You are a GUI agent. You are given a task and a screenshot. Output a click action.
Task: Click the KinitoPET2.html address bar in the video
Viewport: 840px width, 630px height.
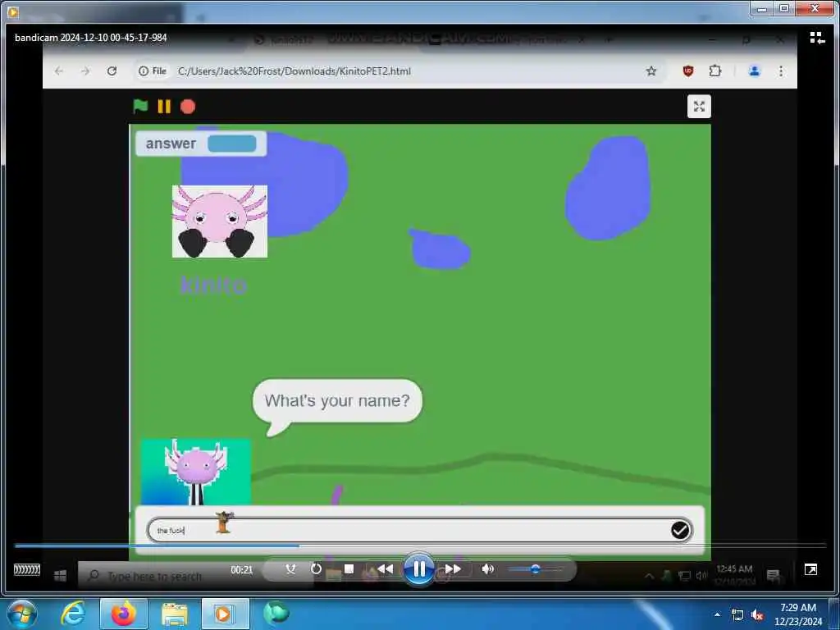(398, 71)
